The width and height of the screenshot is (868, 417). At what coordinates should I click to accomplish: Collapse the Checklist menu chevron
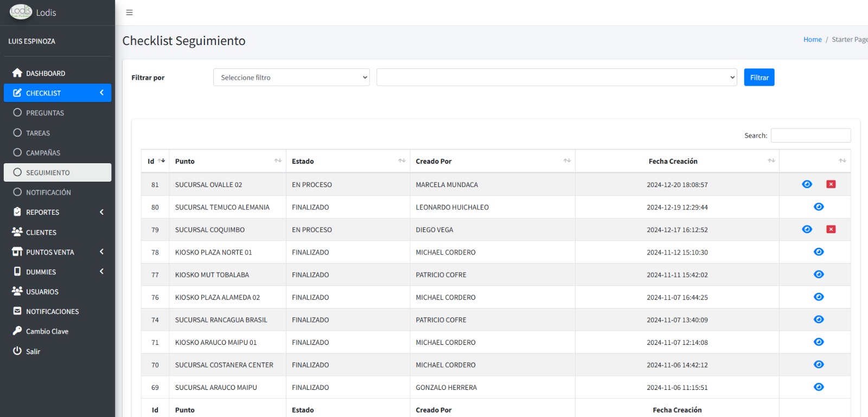[101, 93]
